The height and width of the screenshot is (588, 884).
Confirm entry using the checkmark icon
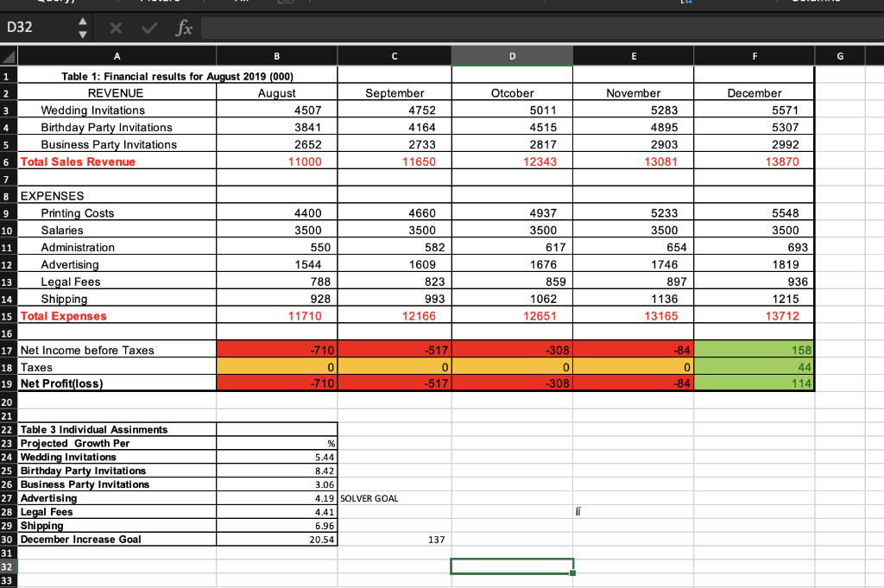pos(148,28)
